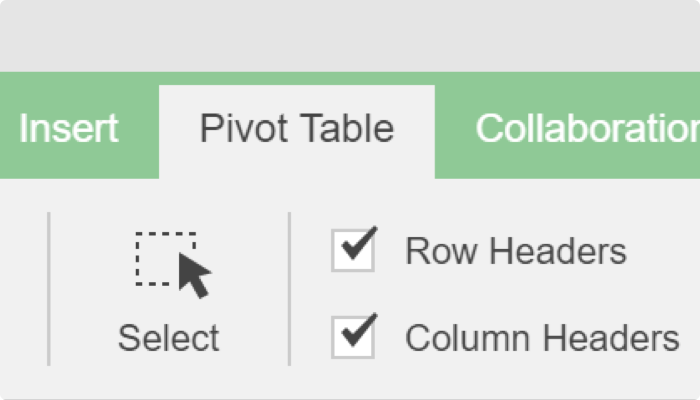This screenshot has height=400, width=700.
Task: Click the Select dashed-rectangle cursor icon
Action: [173, 265]
